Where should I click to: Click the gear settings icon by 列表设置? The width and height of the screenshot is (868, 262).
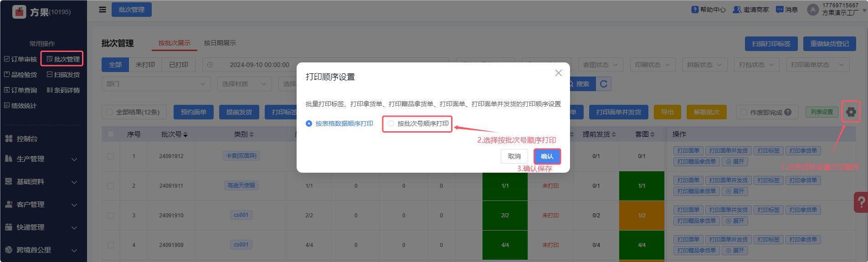coord(851,112)
